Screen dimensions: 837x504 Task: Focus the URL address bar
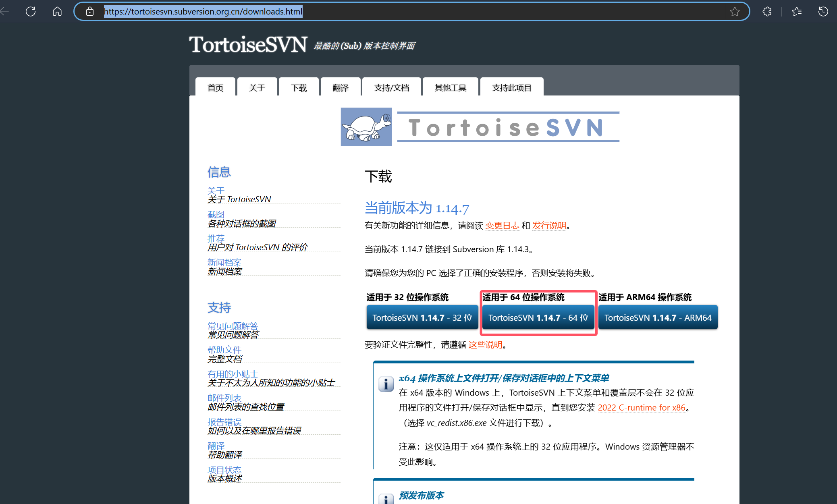(411, 11)
